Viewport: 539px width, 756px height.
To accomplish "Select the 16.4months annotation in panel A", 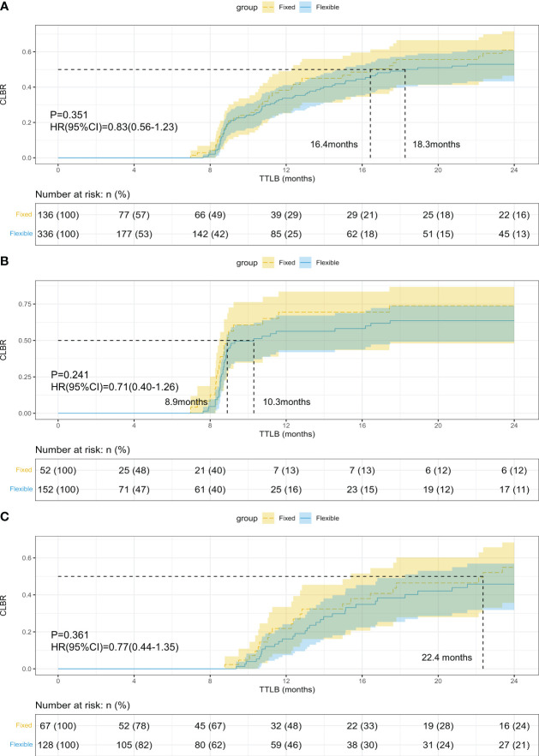I will pyautogui.click(x=334, y=144).
